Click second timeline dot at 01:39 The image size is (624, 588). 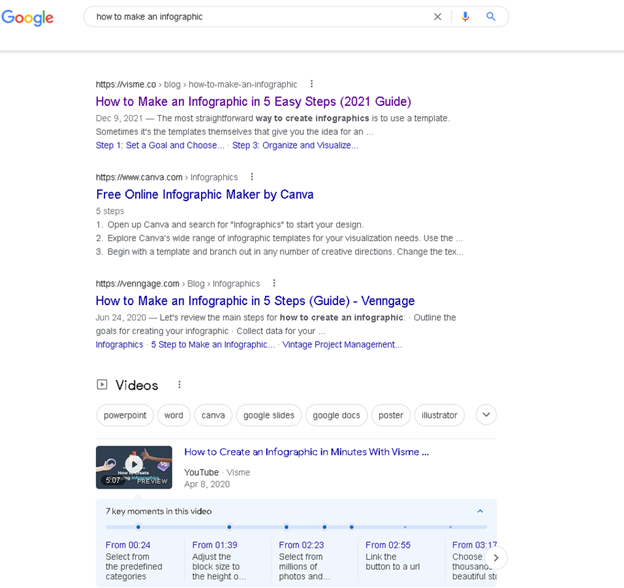[229, 527]
